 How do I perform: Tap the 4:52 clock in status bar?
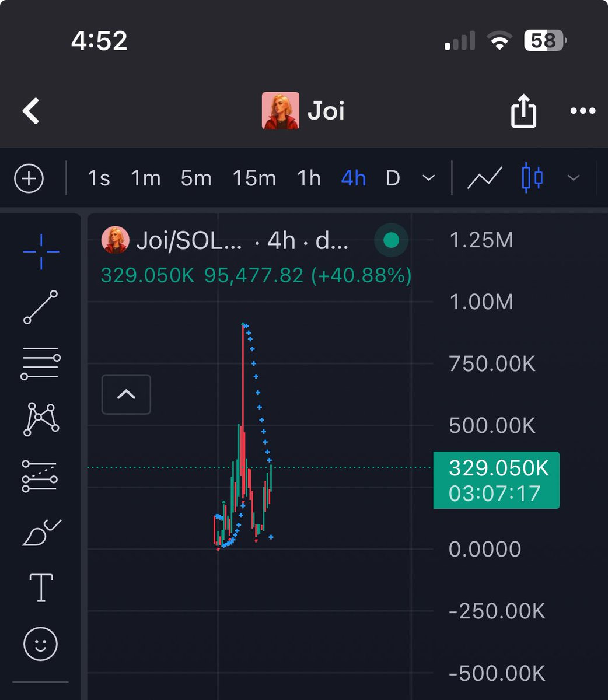pyautogui.click(x=99, y=41)
